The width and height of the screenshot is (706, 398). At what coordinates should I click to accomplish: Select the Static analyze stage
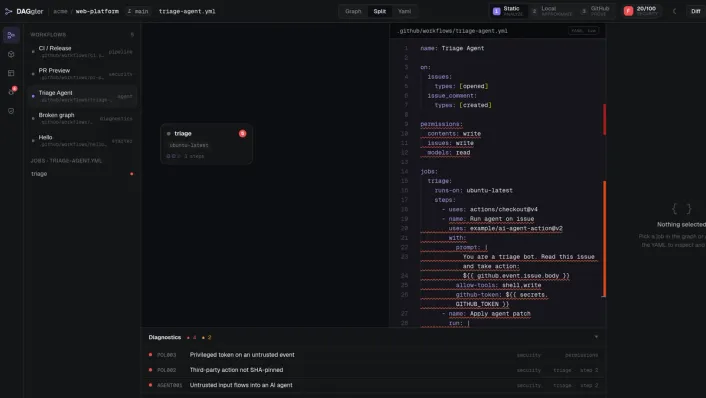(508, 11)
